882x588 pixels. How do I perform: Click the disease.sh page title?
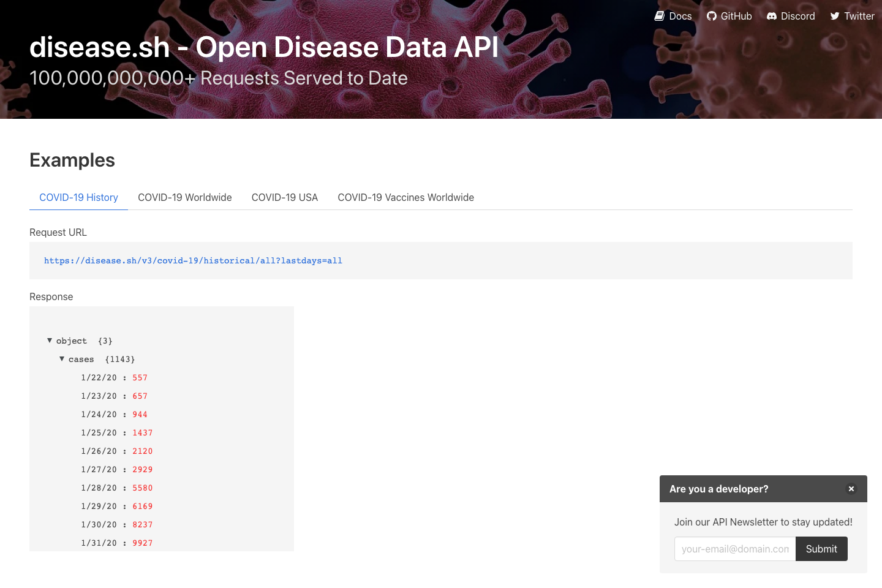tap(264, 47)
